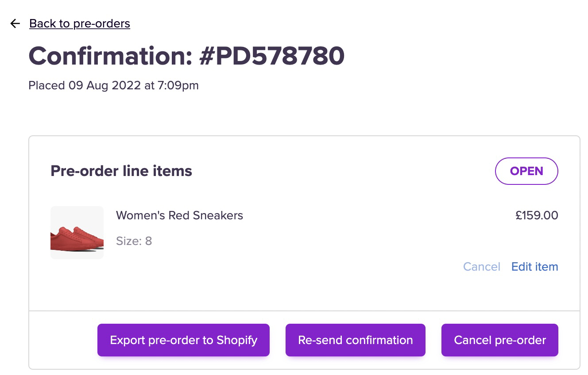Click the back arrow icon
This screenshot has height=375, width=588.
[15, 23]
